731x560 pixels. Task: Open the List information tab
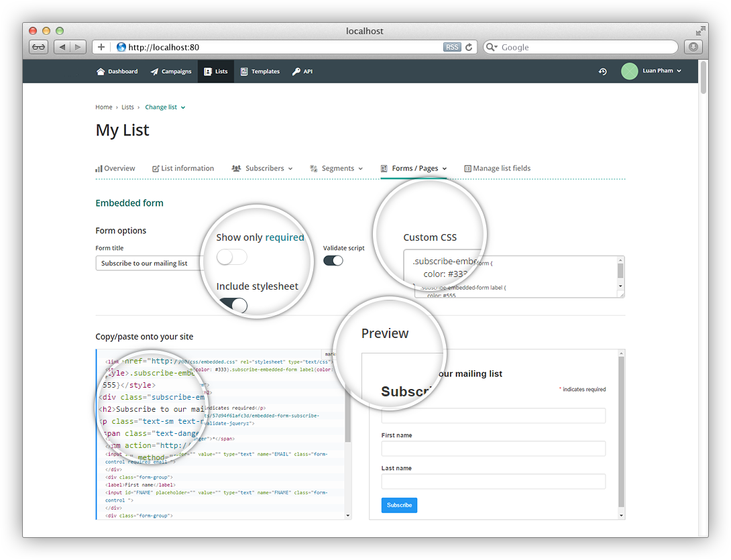[183, 168]
